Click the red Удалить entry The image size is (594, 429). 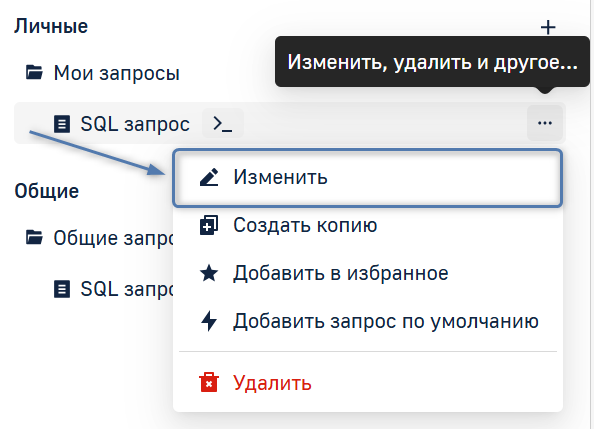367,383
